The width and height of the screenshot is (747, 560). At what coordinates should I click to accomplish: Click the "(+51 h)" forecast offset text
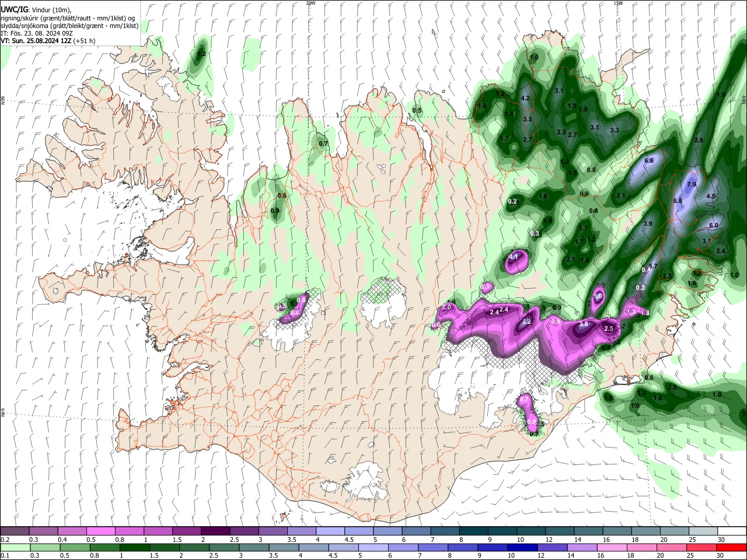tap(85, 41)
